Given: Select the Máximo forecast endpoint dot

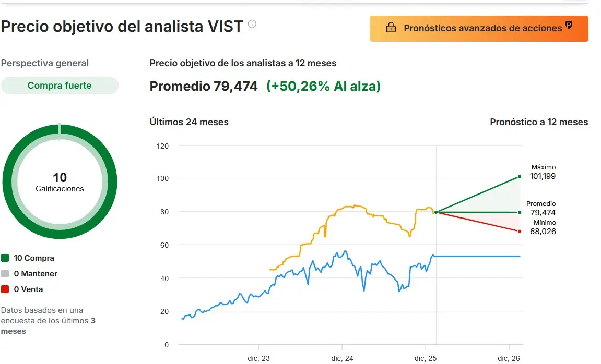Looking at the screenshot, I should pyautogui.click(x=520, y=176).
